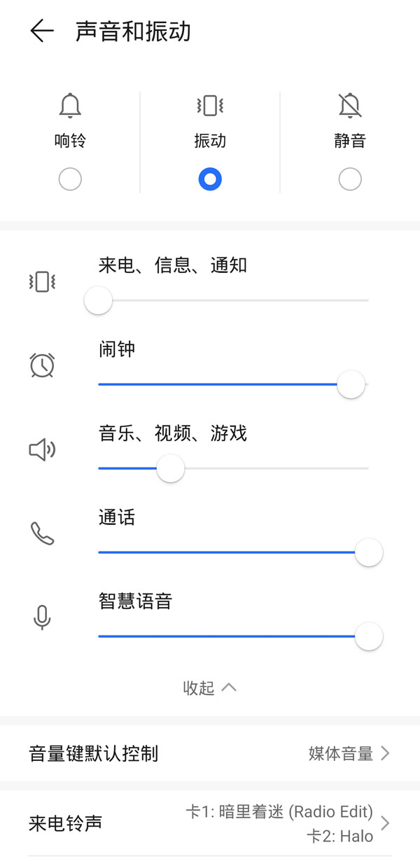The height and width of the screenshot is (868, 420).
Task: Select the 静音 silent mode radio button
Action: pos(350,179)
